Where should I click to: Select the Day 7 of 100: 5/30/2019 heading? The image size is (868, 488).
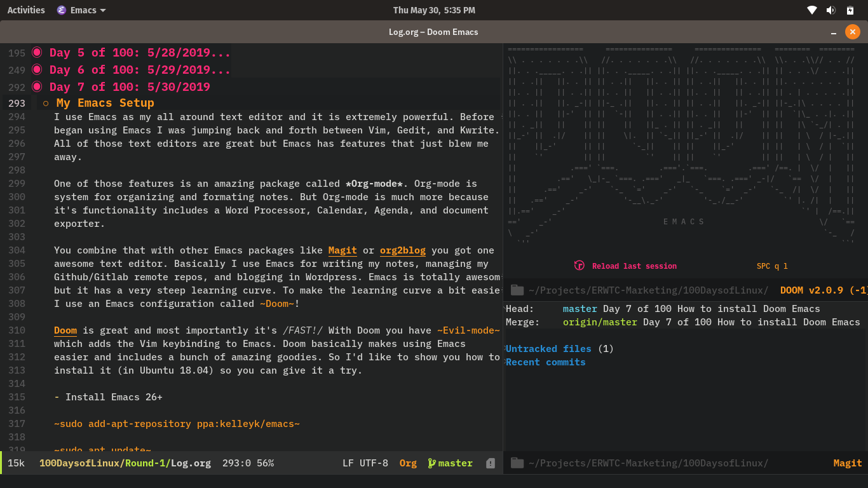(x=130, y=87)
